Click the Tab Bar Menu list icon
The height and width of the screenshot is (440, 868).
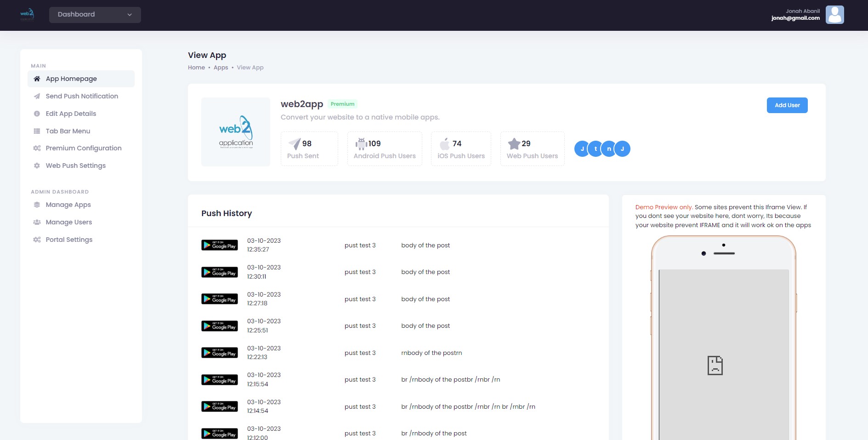[37, 131]
